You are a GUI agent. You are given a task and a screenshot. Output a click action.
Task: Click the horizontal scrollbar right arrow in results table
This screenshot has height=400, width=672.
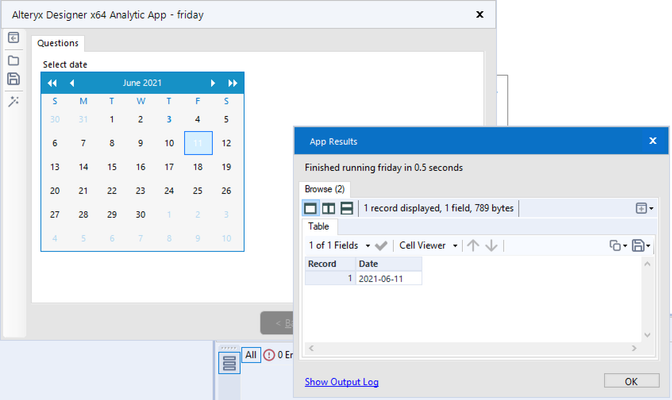coord(634,349)
